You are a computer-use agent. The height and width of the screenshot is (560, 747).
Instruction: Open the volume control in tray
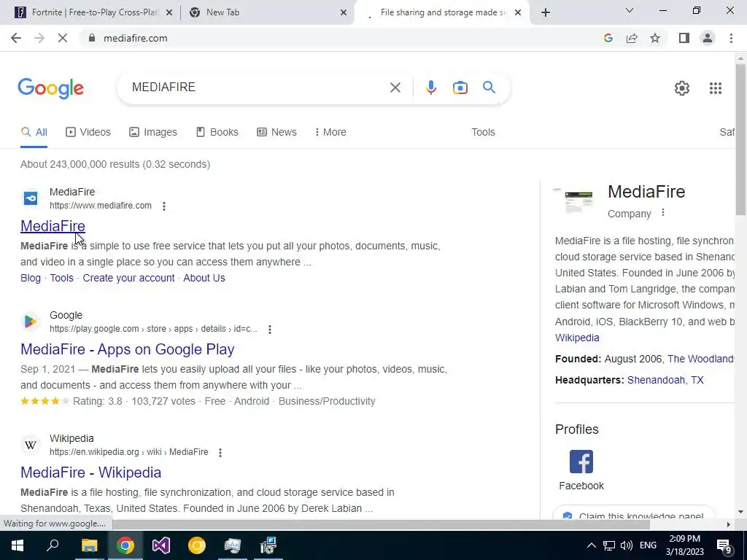(x=627, y=545)
